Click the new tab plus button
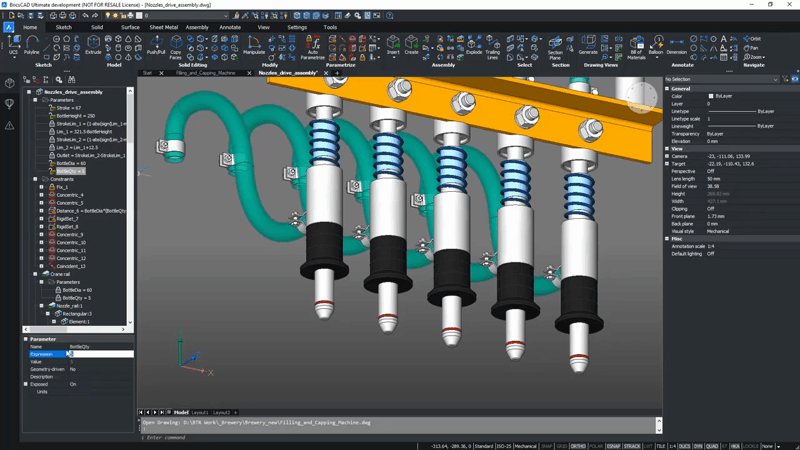800x450 pixels. click(337, 73)
